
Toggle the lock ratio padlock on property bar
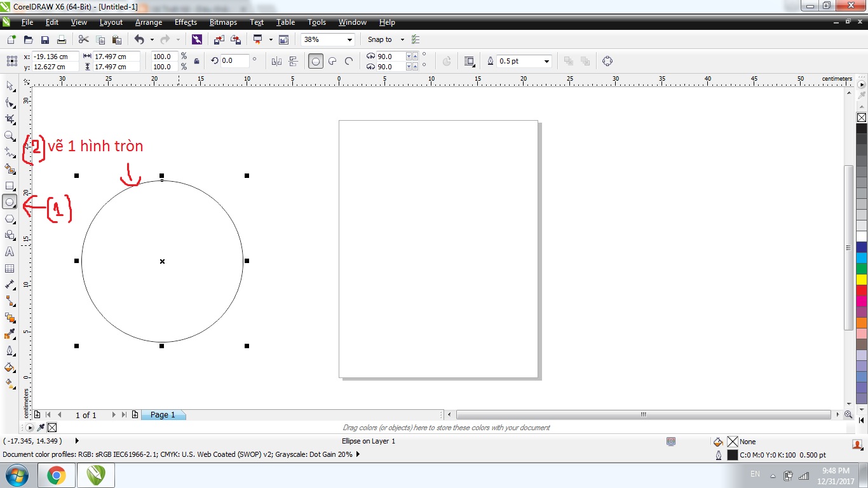click(196, 61)
